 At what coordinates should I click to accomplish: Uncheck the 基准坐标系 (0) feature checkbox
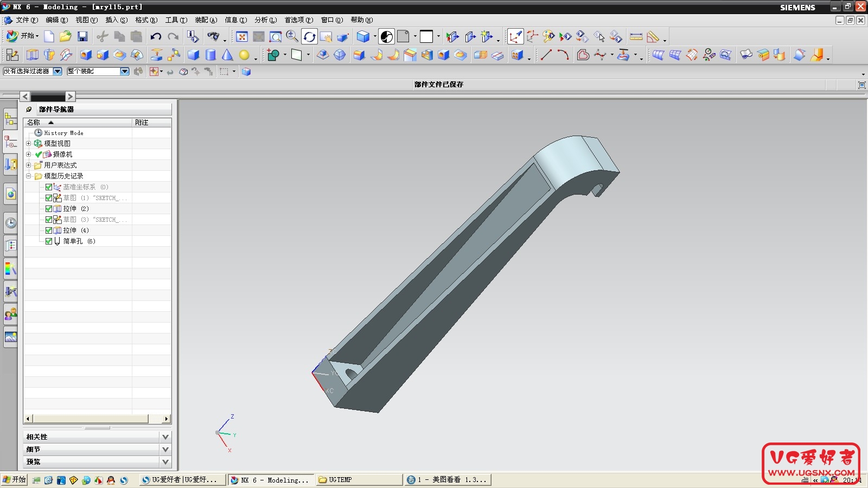point(49,187)
